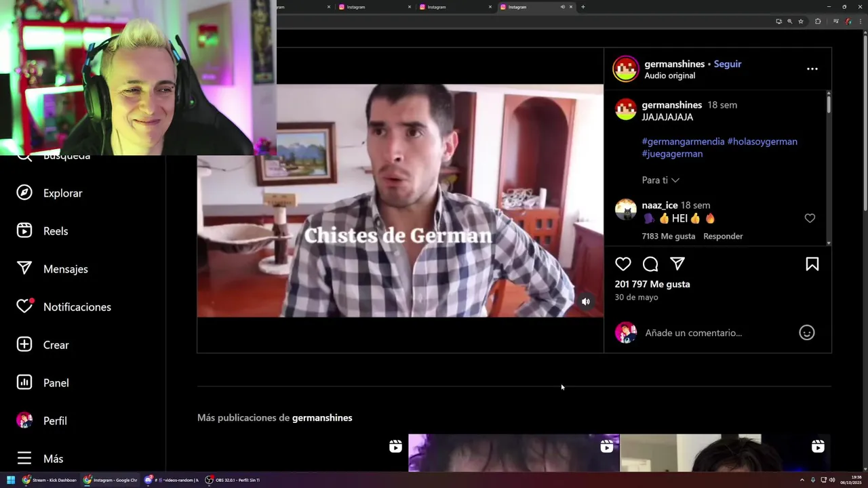
Task: Click the Audio original link
Action: (669, 76)
